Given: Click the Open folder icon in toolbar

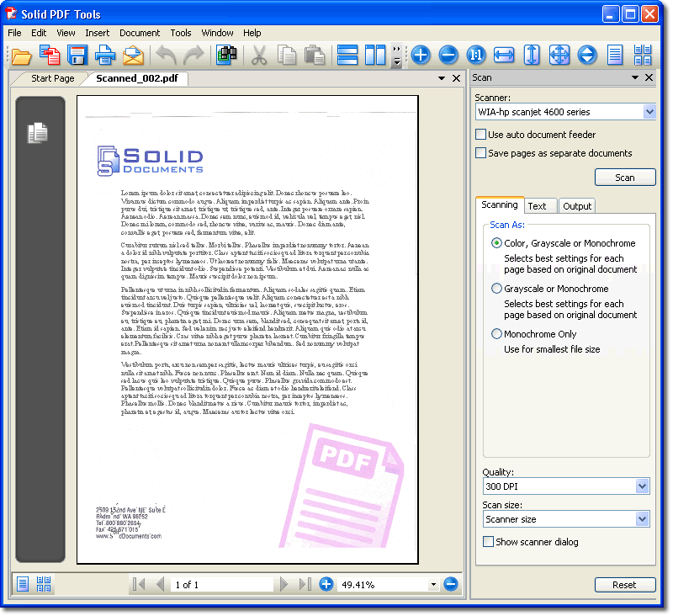Looking at the screenshot, I should coord(21,56).
